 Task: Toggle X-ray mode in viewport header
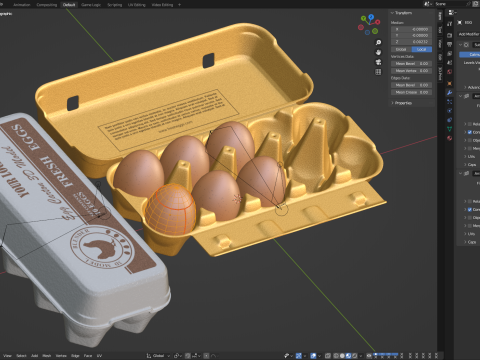click(328, 356)
